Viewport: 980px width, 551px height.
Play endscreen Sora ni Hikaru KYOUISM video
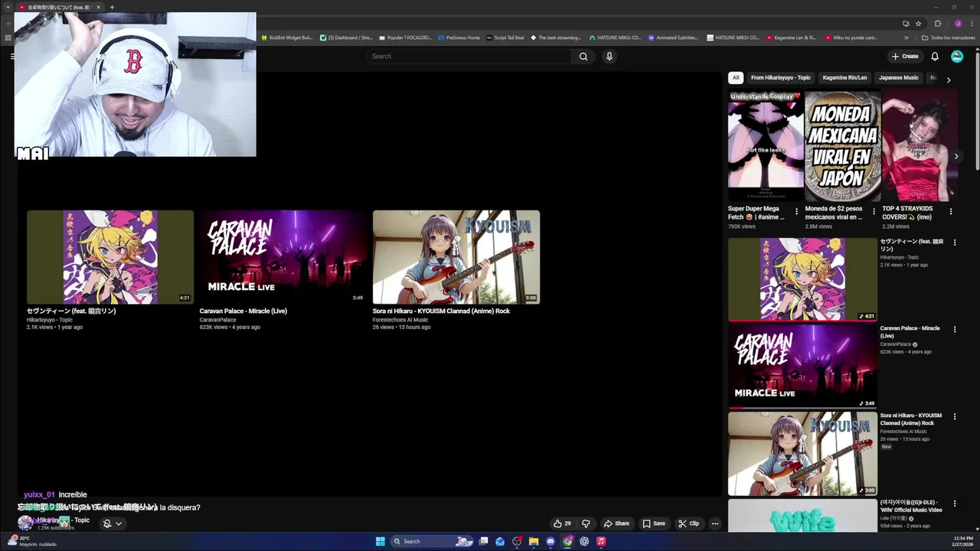coord(456,257)
